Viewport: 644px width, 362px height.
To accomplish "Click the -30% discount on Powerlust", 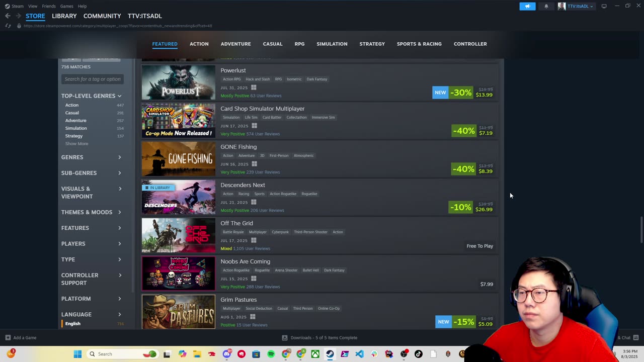I will click(x=461, y=93).
